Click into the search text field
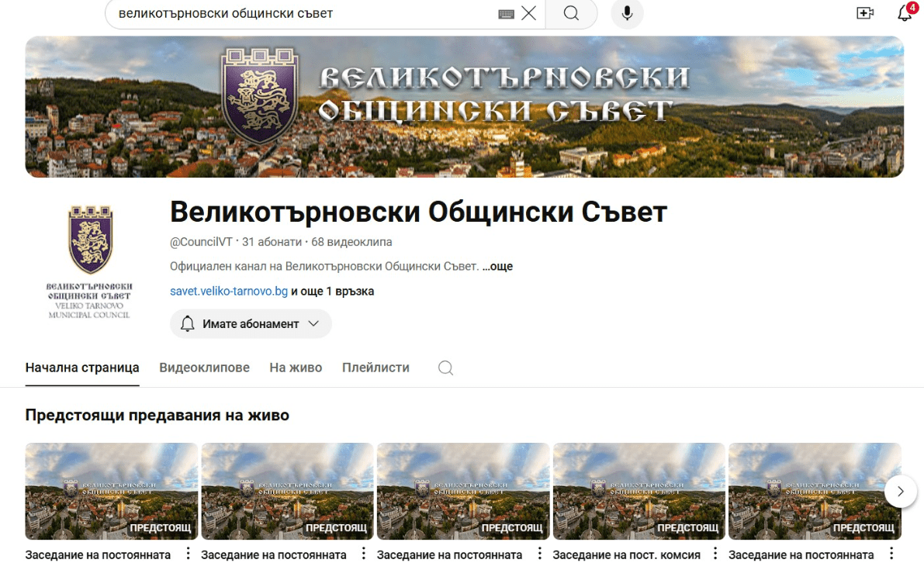Screen dimensions: 924x563 tap(303, 13)
